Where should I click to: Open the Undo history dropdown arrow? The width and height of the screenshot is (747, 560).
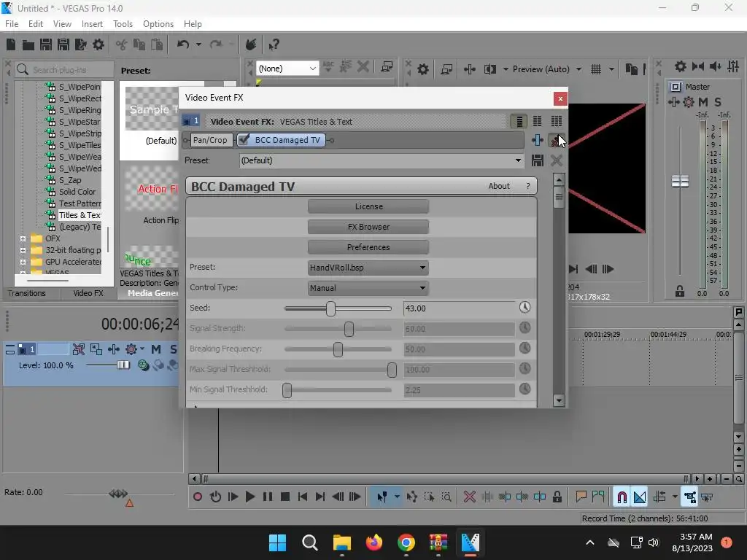(198, 44)
